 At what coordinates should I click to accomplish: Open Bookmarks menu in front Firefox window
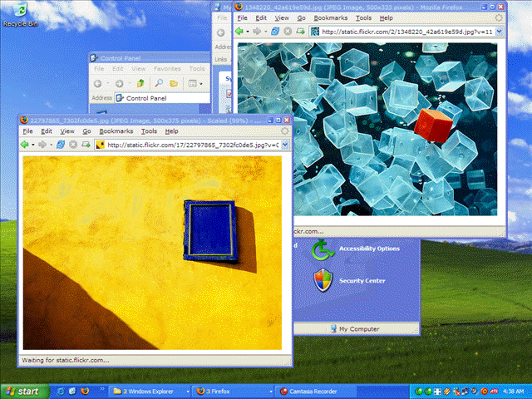[x=116, y=131]
